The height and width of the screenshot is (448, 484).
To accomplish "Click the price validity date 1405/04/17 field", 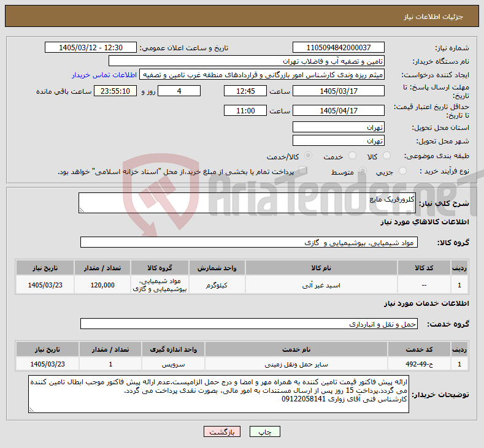I will [338, 110].
